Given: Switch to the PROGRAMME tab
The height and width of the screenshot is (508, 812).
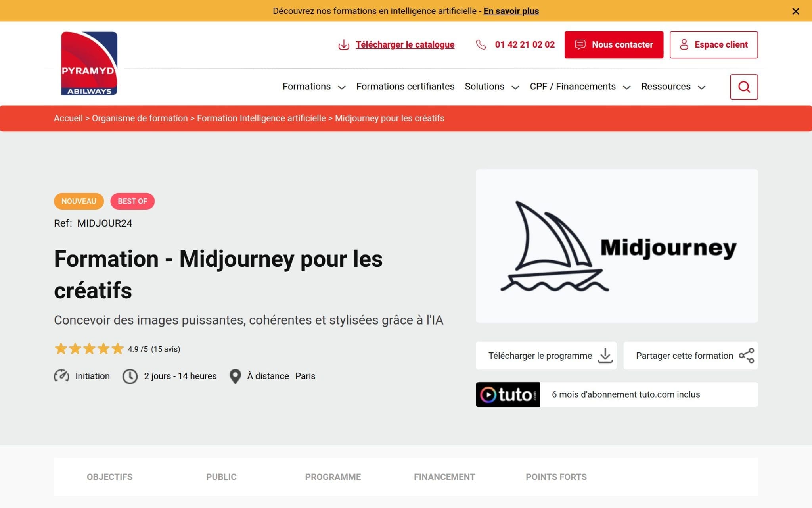Looking at the screenshot, I should [x=333, y=477].
